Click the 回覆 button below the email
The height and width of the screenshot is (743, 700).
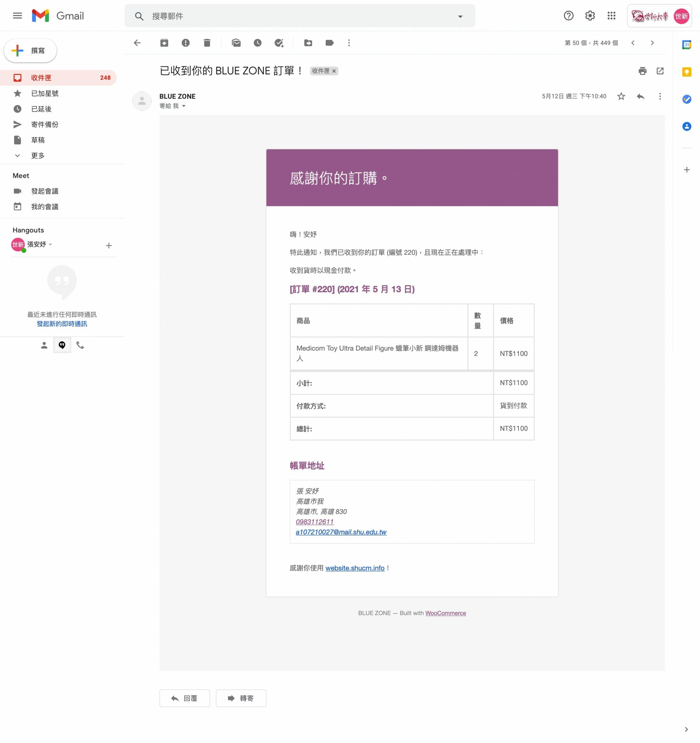pos(185,698)
